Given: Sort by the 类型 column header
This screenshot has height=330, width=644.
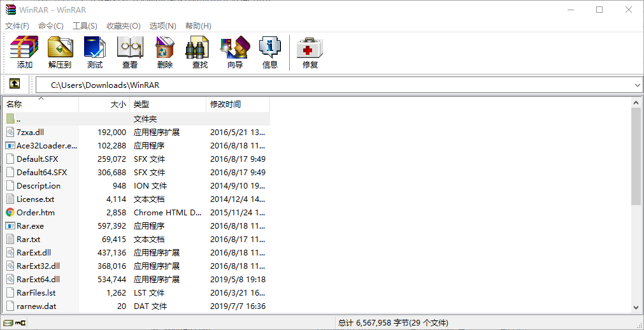Looking at the screenshot, I should point(168,104).
